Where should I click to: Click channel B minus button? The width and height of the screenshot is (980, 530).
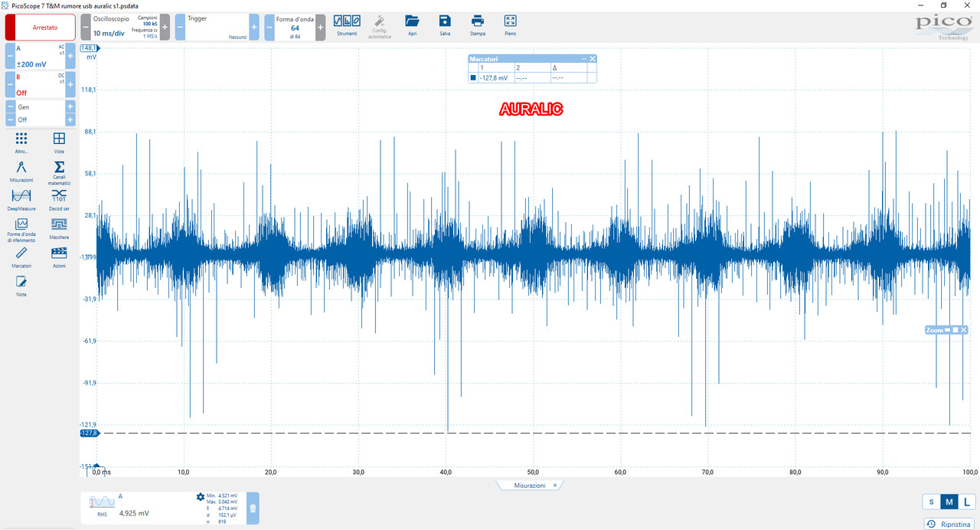point(11,84)
